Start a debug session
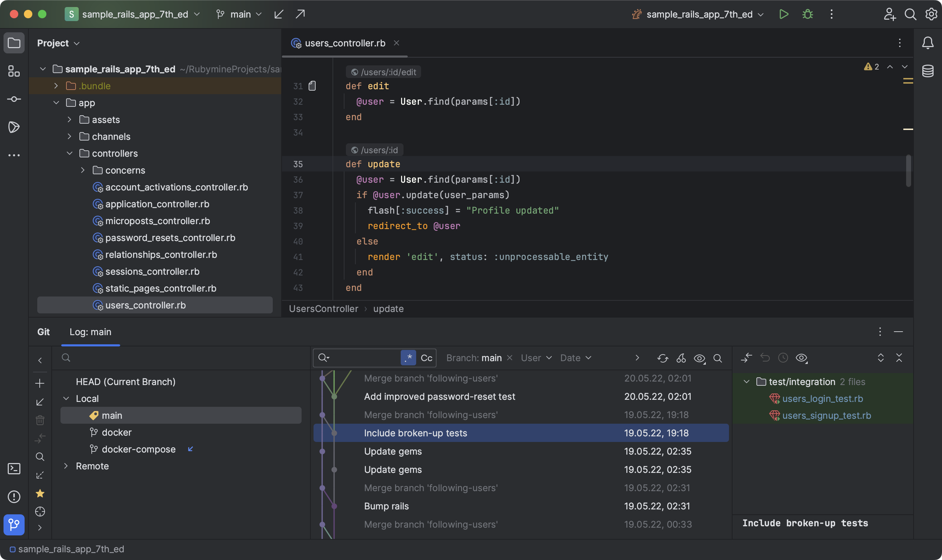This screenshot has width=942, height=560. pyautogui.click(x=807, y=14)
